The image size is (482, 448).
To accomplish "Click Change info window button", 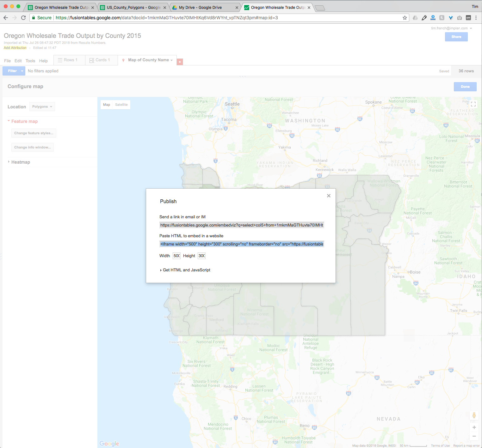I will 33,147.
